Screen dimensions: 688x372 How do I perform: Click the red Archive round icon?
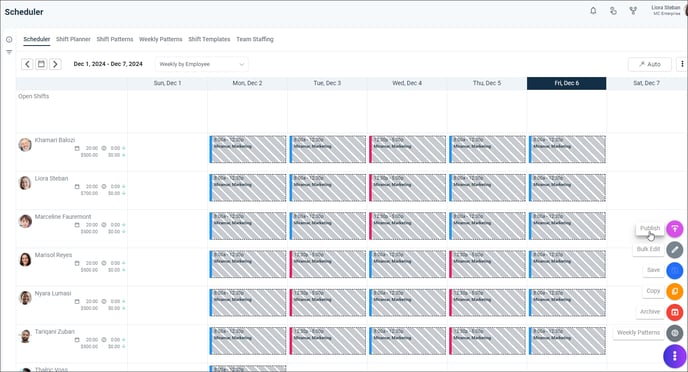pos(675,312)
